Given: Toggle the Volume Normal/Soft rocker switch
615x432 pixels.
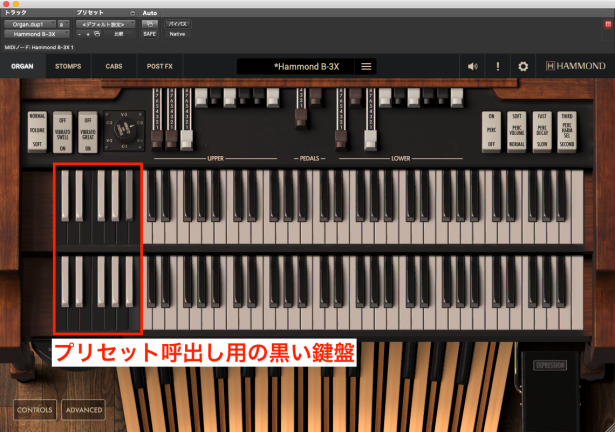Looking at the screenshot, I should [x=37, y=131].
